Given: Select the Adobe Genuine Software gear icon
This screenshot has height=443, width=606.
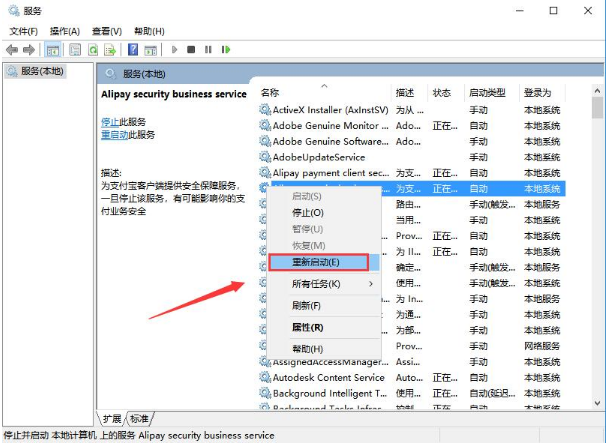Looking at the screenshot, I should click(x=265, y=141).
